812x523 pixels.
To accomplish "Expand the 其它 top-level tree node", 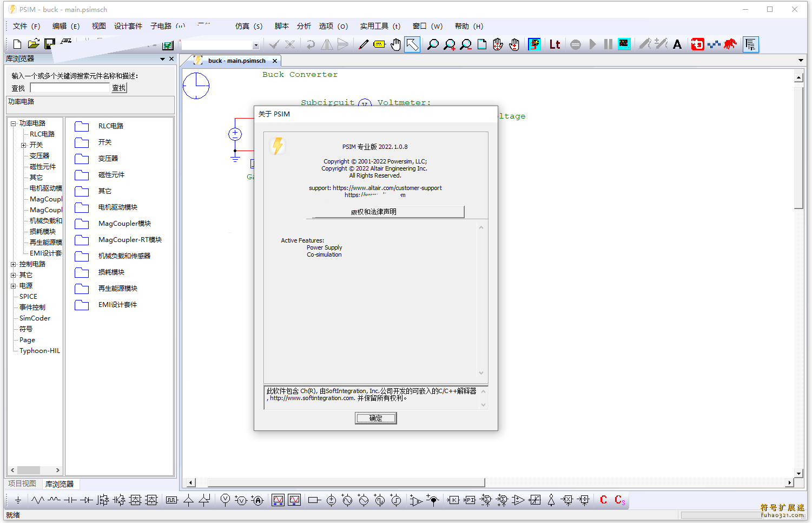I will pyautogui.click(x=13, y=275).
